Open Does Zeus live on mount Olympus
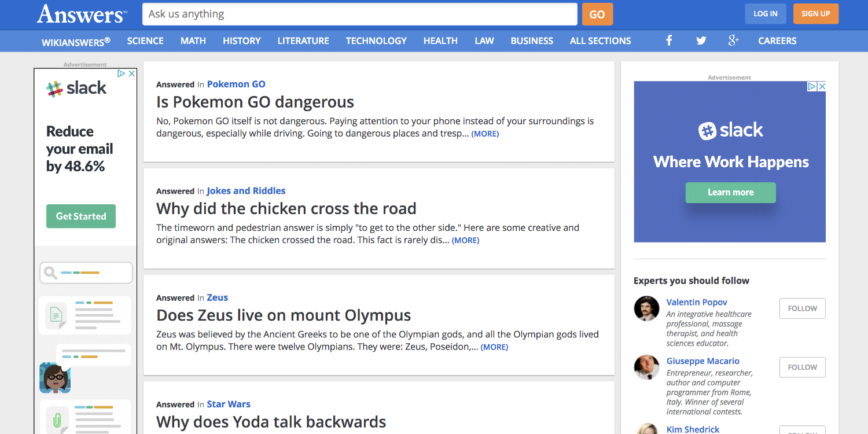The height and width of the screenshot is (434, 868). tap(284, 315)
